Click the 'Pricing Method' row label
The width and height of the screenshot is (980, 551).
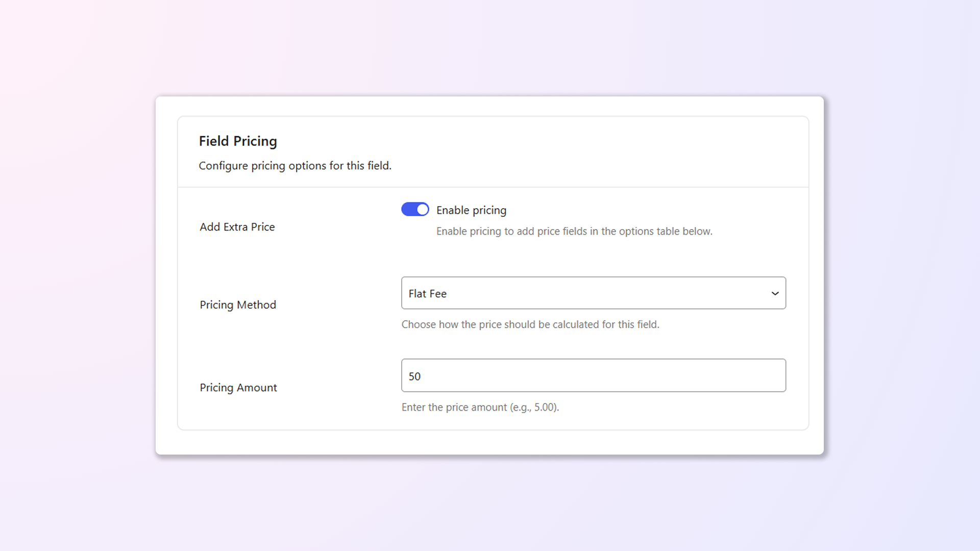[238, 305]
